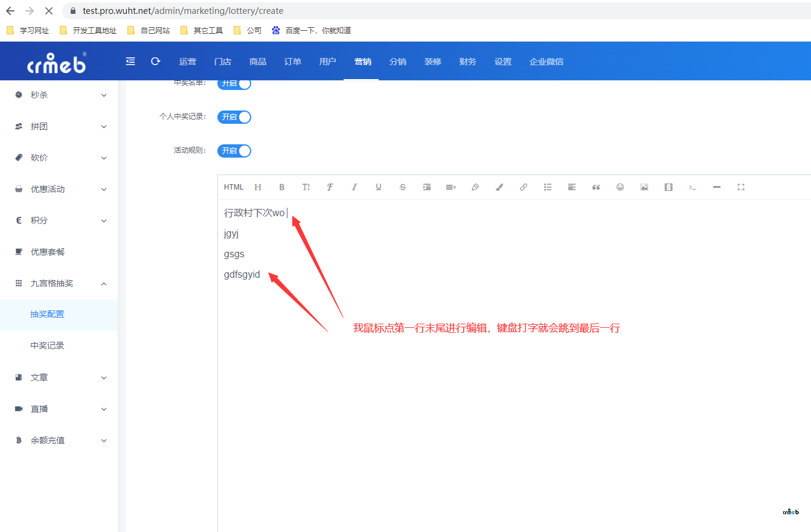Go back with browser back arrow
Image resolution: width=811 pixels, height=532 pixels.
[x=10, y=11]
